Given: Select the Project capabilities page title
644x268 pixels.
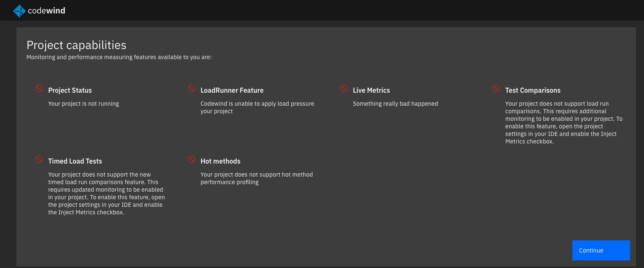Looking at the screenshot, I should pos(76,45).
